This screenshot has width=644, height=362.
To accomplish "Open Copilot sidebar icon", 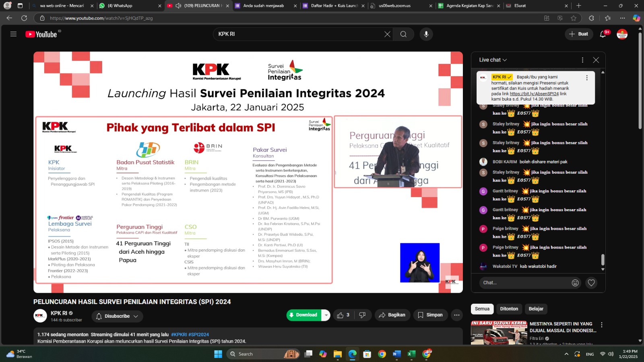I will (636, 18).
